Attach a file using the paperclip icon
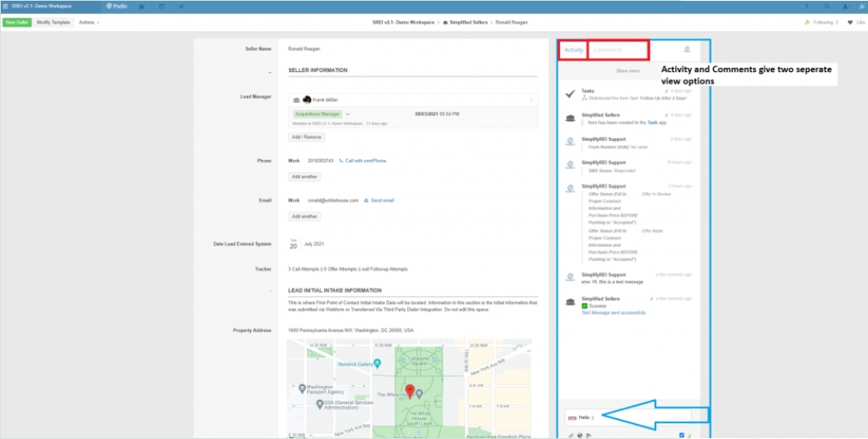 571,435
